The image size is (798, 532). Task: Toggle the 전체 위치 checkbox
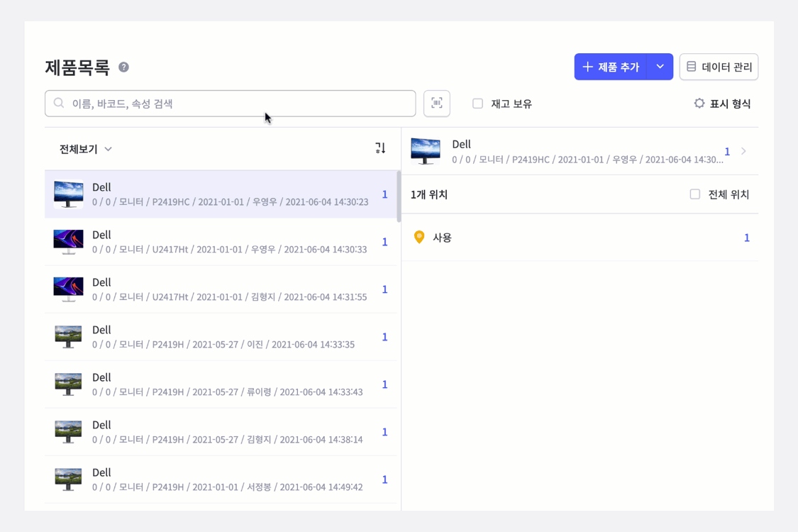[694, 194]
